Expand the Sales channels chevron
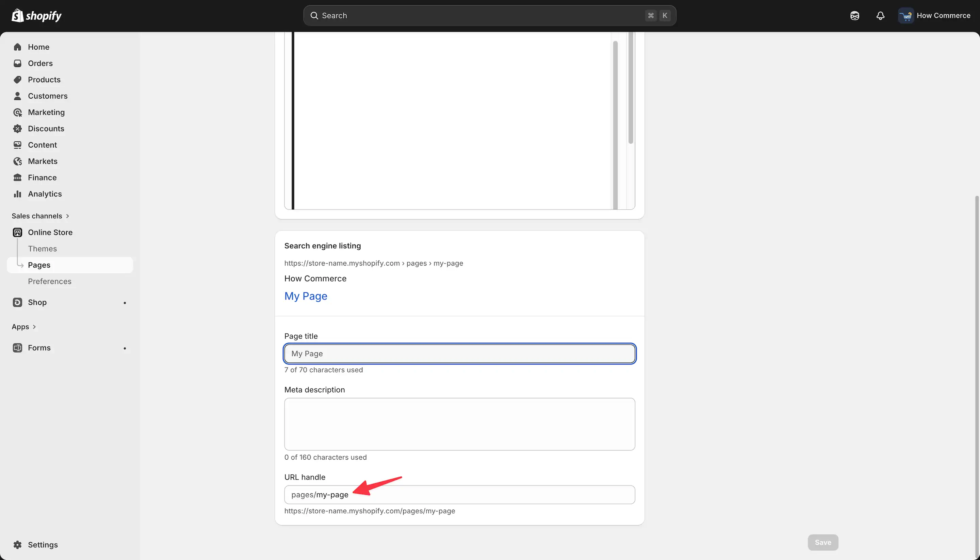 click(x=68, y=216)
